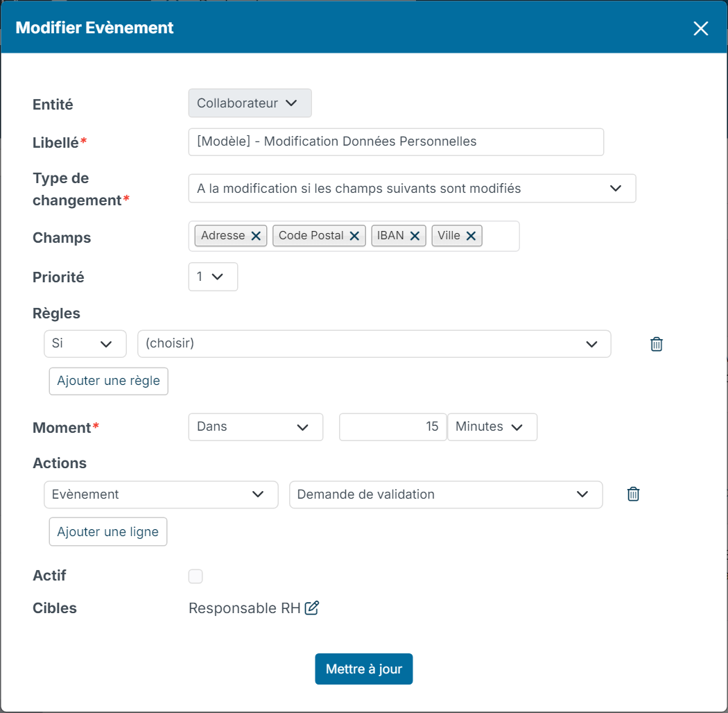Click the Adresse tag label

tap(223, 236)
